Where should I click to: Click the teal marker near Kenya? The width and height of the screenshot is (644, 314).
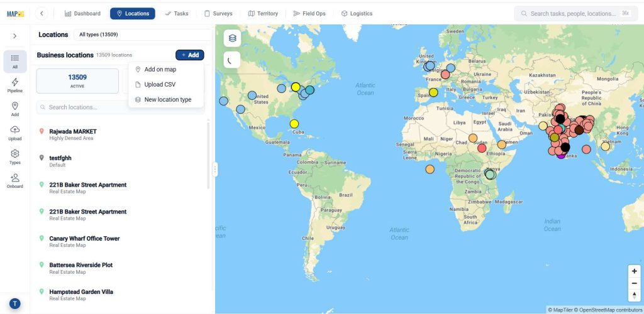pyautogui.click(x=489, y=175)
